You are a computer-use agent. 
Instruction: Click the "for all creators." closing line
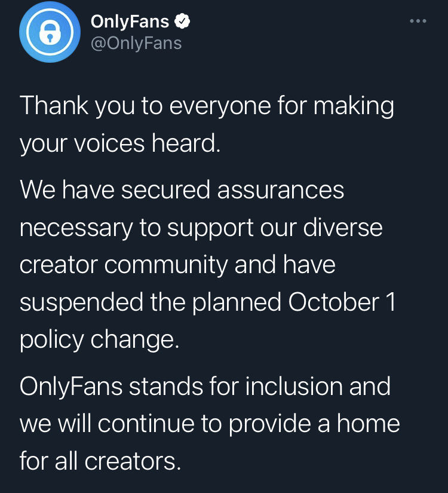click(x=100, y=461)
